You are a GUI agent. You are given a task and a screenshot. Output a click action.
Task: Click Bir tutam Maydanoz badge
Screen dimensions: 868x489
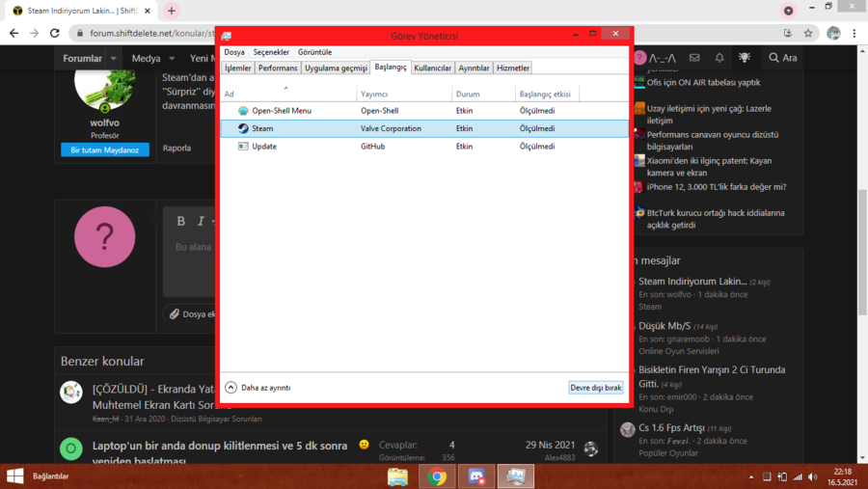104,150
